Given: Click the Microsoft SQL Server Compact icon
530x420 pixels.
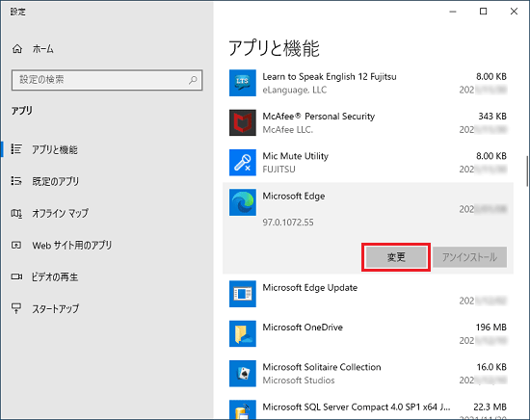Looking at the screenshot, I should tap(243, 409).
